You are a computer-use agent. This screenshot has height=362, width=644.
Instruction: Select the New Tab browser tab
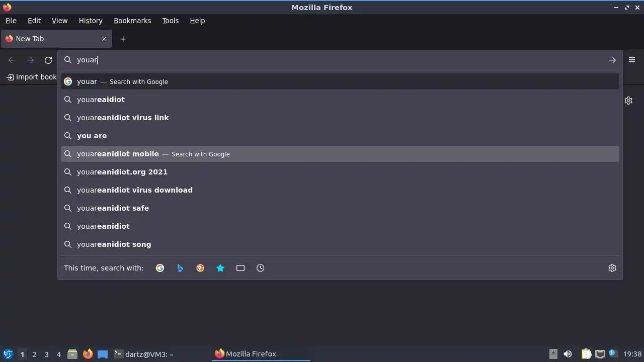coord(56,39)
